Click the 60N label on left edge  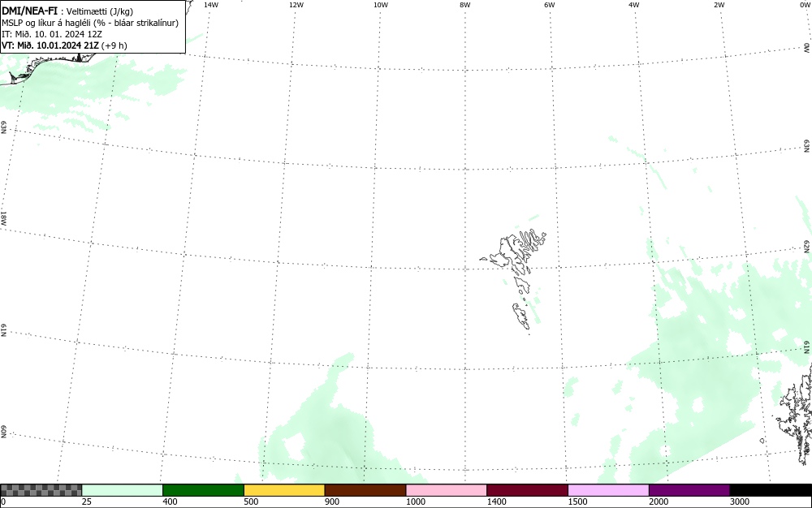[x=3, y=432]
